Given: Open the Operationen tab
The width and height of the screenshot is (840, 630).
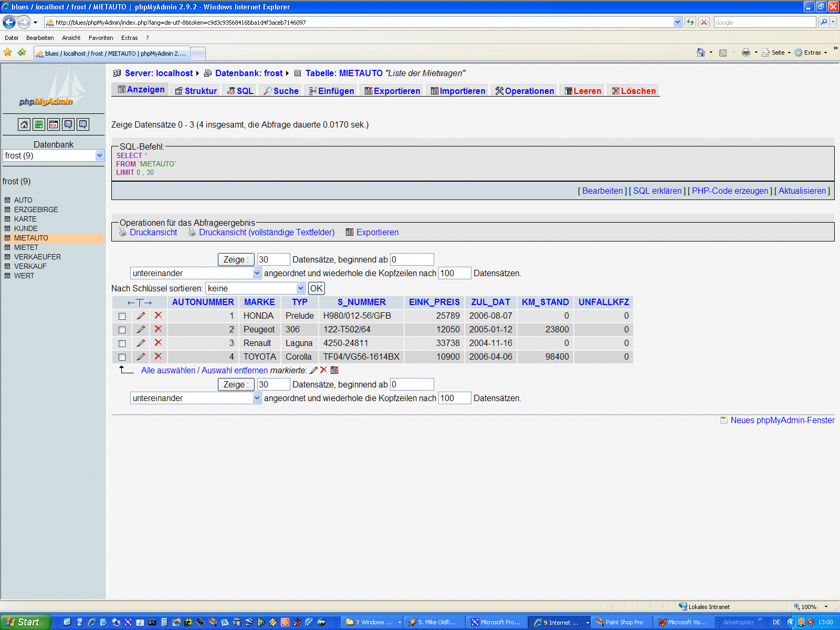Looking at the screenshot, I should 524,91.
